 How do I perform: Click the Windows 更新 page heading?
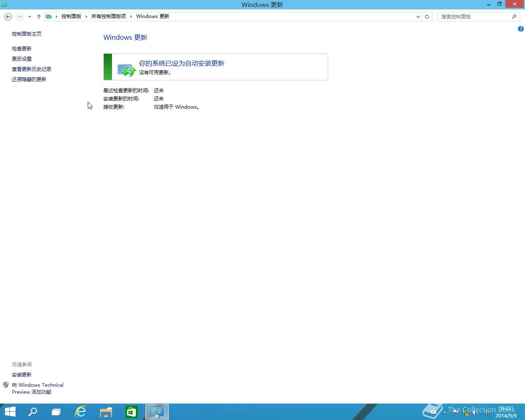point(125,37)
